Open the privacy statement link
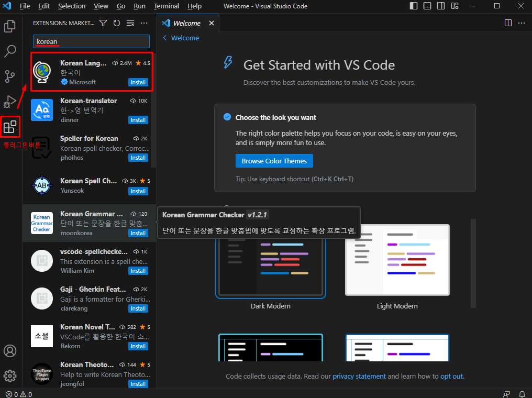Image resolution: width=532 pixels, height=398 pixels. pyautogui.click(x=359, y=377)
